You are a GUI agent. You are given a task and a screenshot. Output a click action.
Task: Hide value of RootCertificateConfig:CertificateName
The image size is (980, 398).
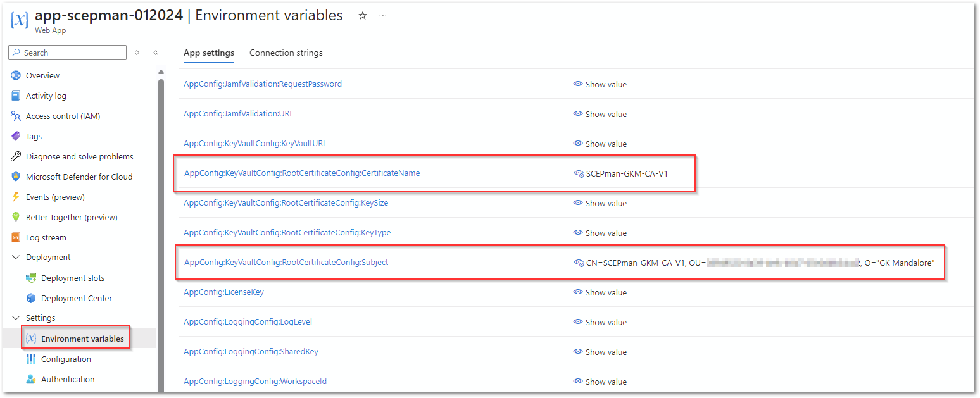[x=578, y=173]
